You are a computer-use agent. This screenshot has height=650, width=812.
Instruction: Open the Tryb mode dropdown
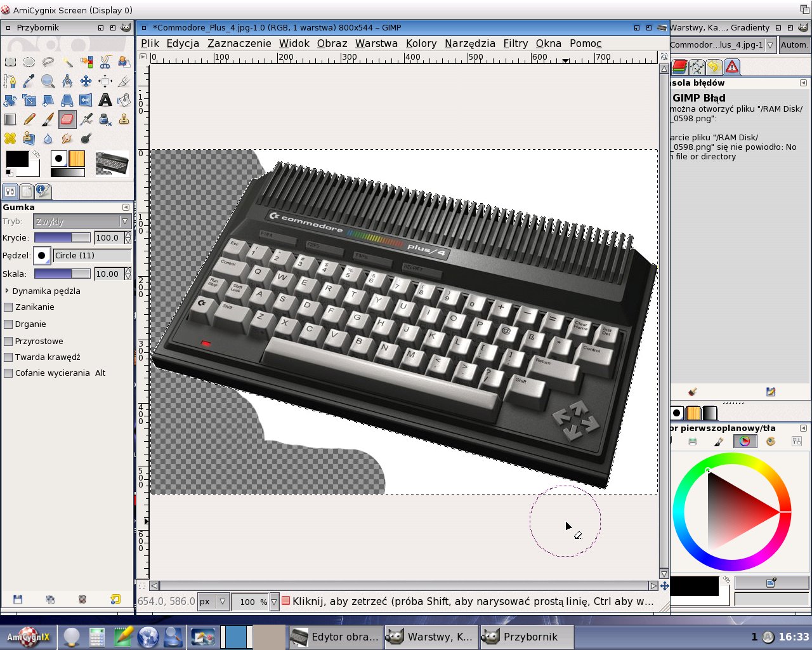[x=82, y=221]
